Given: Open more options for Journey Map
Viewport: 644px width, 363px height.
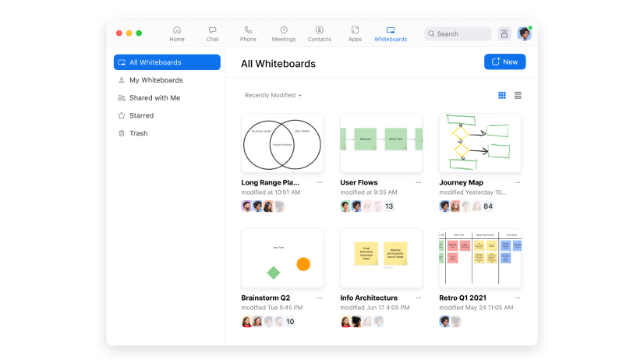Looking at the screenshot, I should point(518,182).
